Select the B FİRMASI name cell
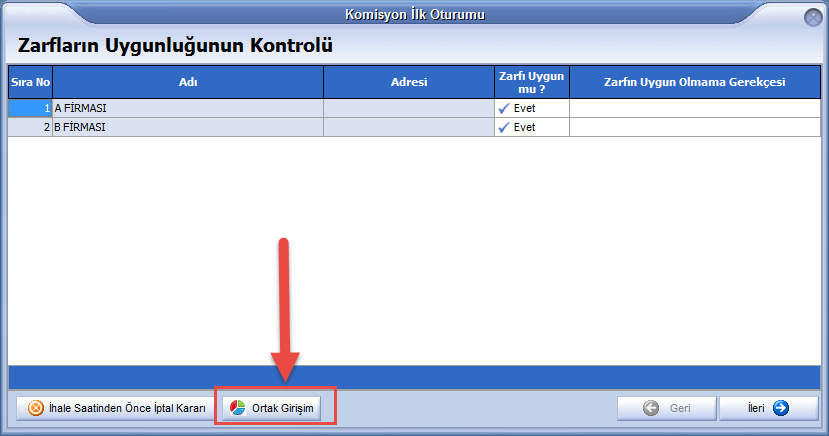This screenshot has width=829, height=436. coord(187,127)
